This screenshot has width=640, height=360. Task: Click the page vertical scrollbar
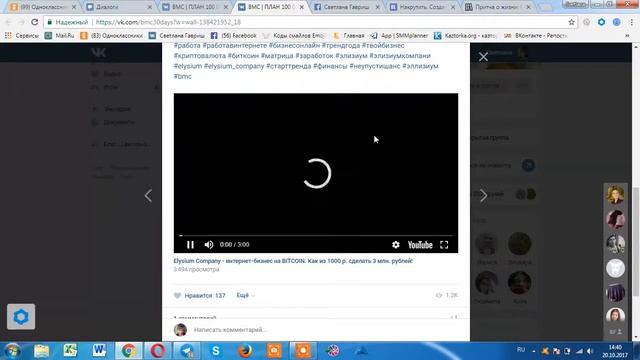pos(636,241)
